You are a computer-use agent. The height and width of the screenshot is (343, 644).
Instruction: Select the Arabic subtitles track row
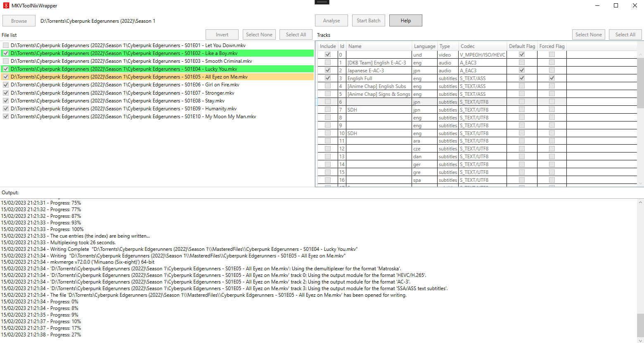(x=392, y=141)
